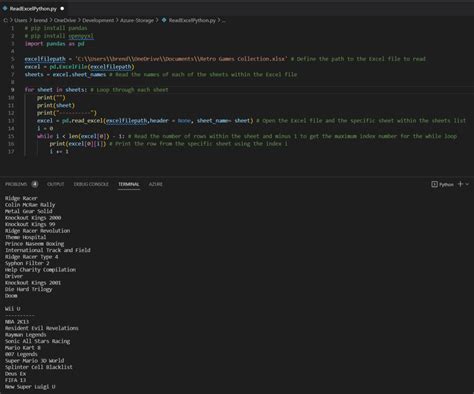Click terminal line 'Help Charity Compilation'
Viewport: 474px width, 394px height.
(x=40, y=270)
